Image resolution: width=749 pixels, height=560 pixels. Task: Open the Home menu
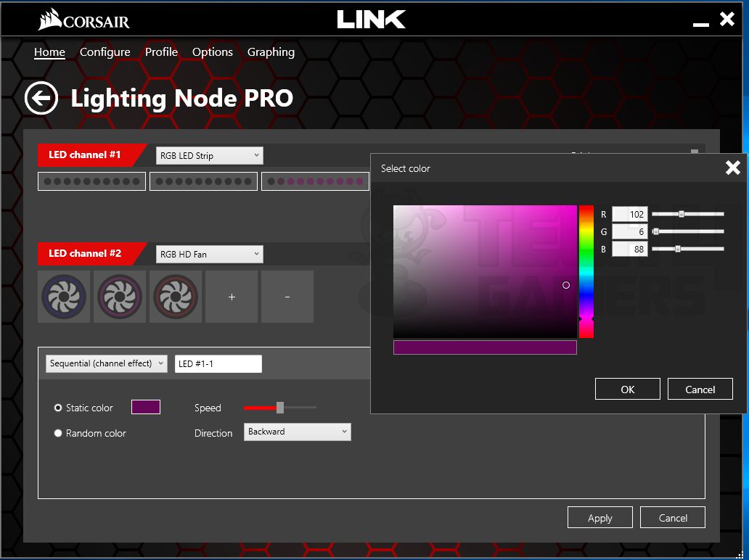[49, 52]
